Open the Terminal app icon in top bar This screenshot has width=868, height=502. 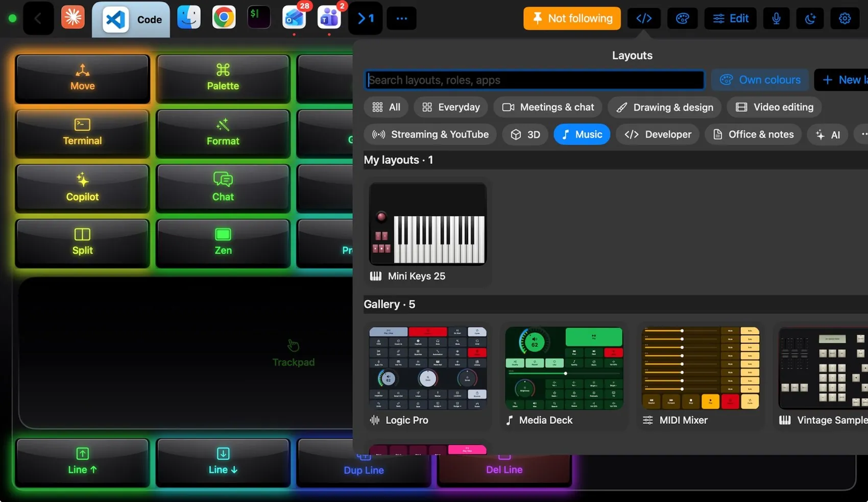(x=258, y=17)
